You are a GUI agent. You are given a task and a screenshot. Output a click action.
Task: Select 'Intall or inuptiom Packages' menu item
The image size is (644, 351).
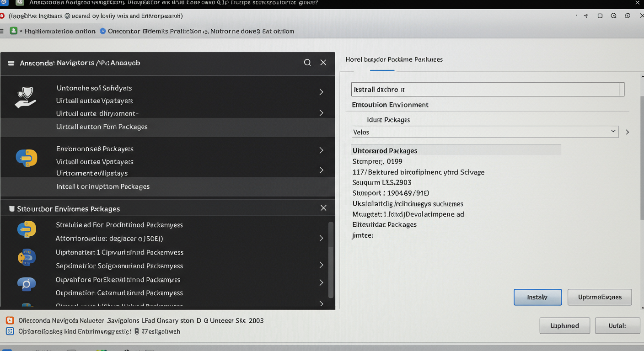(x=102, y=186)
